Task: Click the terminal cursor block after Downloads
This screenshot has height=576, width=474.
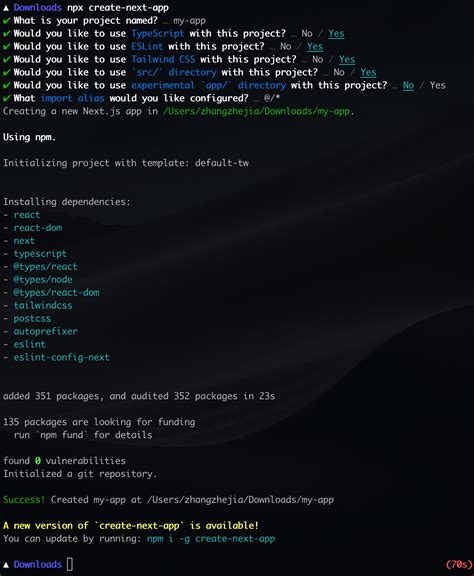Action: (70, 564)
